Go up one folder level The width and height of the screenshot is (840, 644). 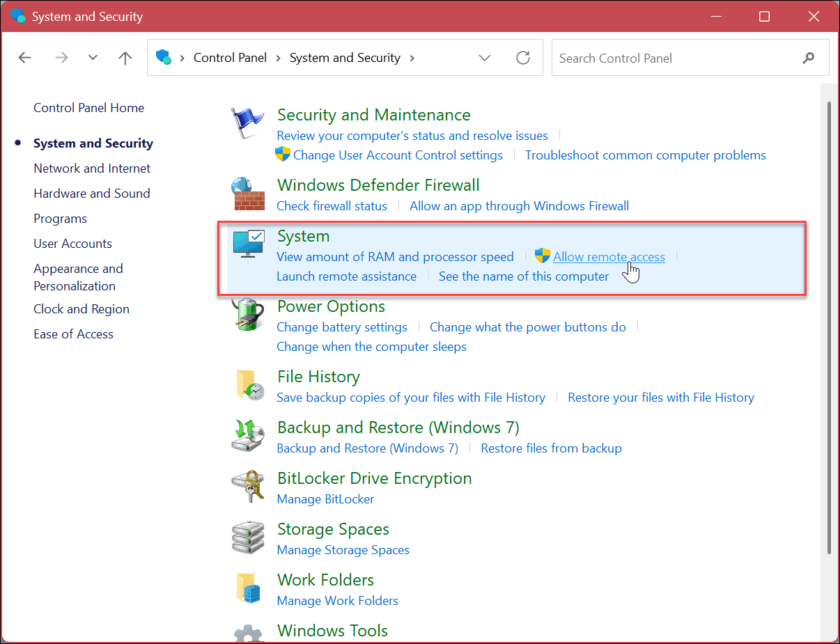(125, 58)
